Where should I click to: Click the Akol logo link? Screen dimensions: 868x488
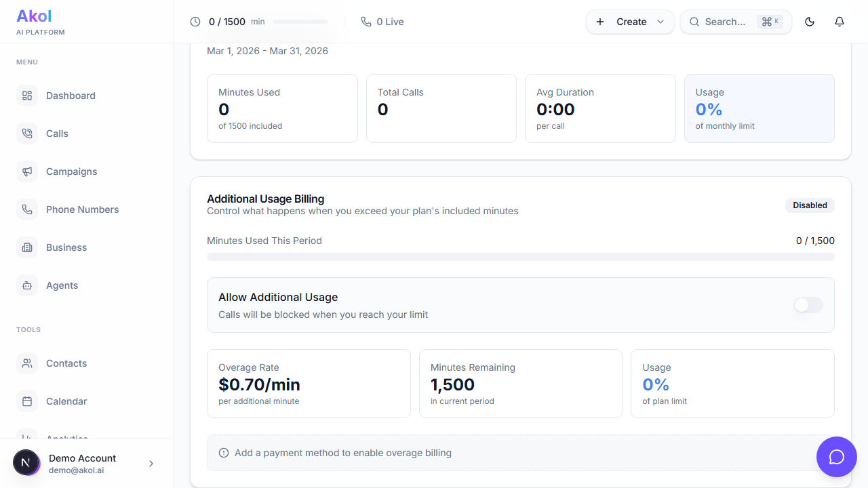[x=34, y=16]
